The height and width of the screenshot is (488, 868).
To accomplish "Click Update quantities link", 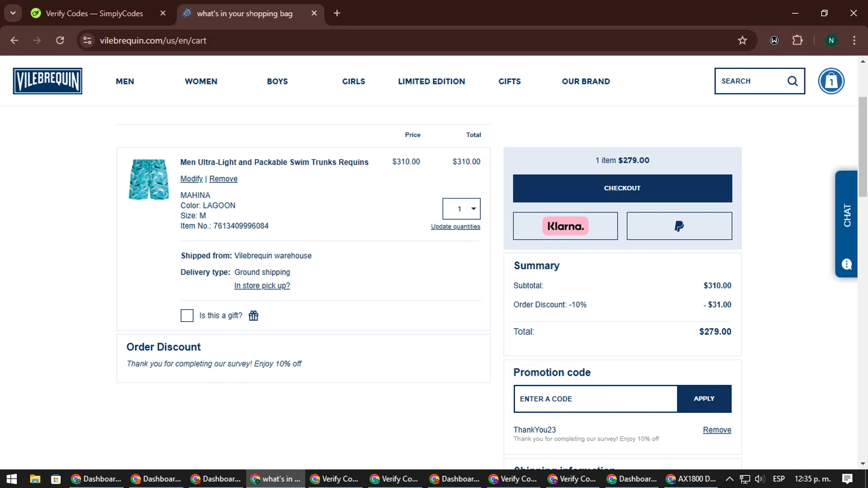I will 455,226.
